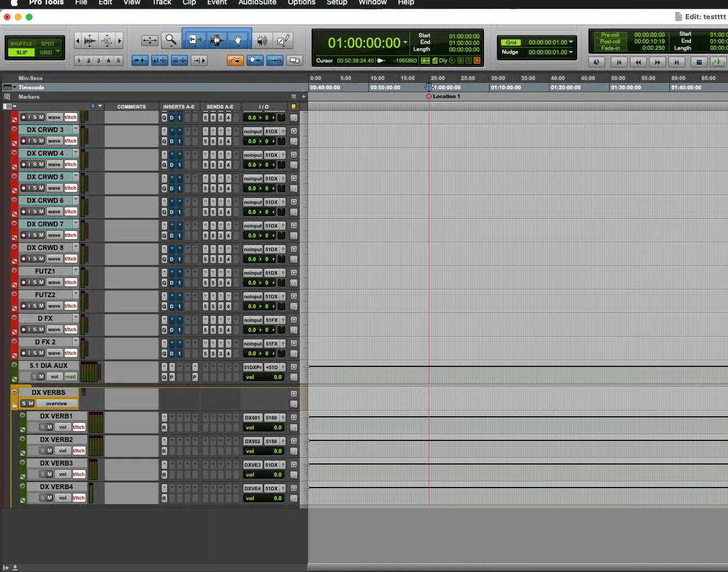Click DX VERB4 comments icon
Image resolution: width=728 pixels, height=572 pixels.
294,499
